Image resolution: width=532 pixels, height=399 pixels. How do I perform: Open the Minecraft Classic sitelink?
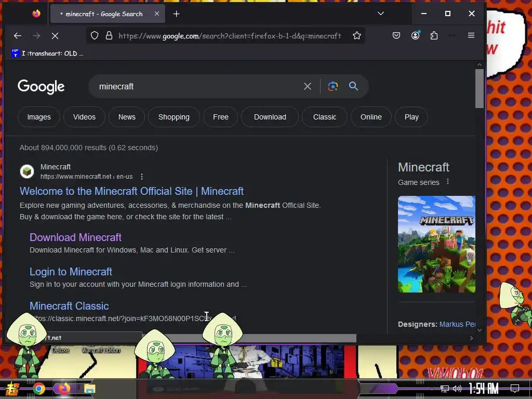(x=69, y=306)
